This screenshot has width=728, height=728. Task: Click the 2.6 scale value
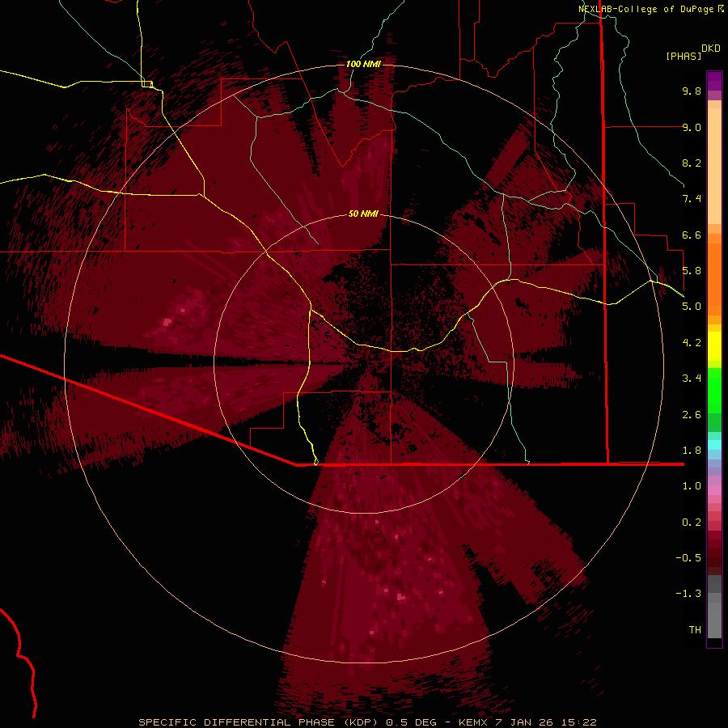(692, 414)
